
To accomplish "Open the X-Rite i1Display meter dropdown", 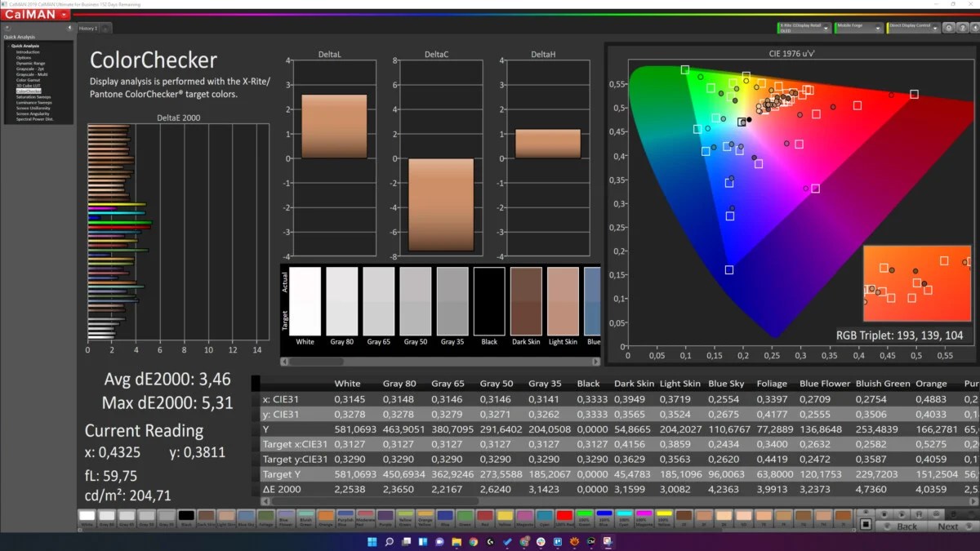I will (x=804, y=28).
